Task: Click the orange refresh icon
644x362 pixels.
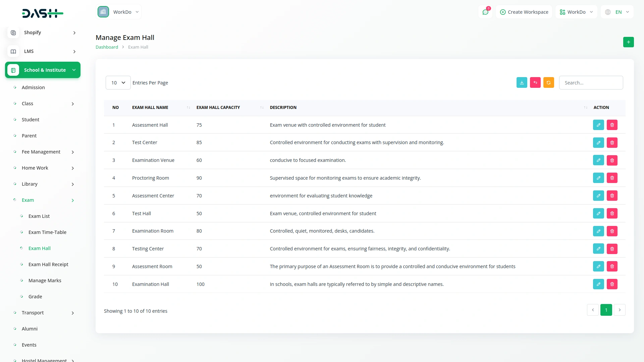Action: click(548, 82)
